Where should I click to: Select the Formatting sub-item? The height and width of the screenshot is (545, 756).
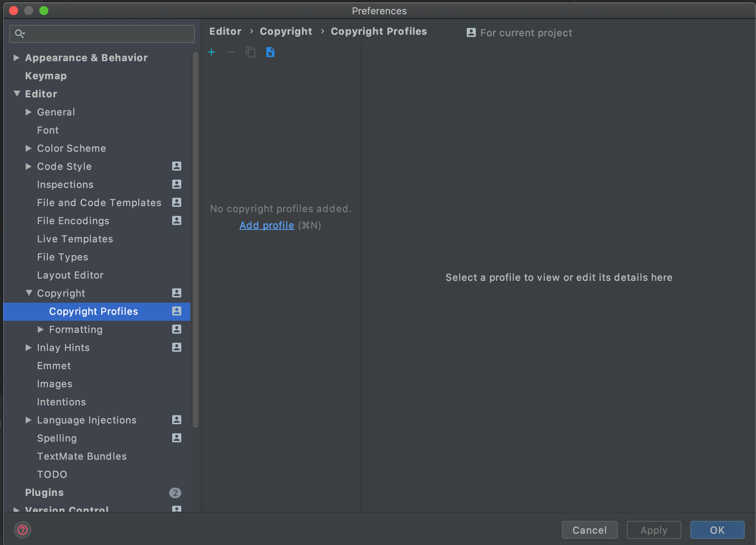click(76, 329)
